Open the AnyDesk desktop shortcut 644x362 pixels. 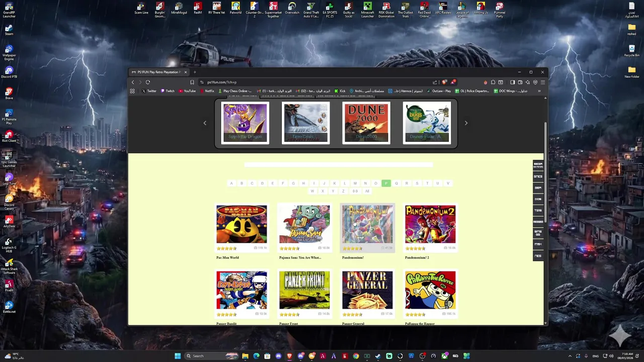tap(9, 222)
